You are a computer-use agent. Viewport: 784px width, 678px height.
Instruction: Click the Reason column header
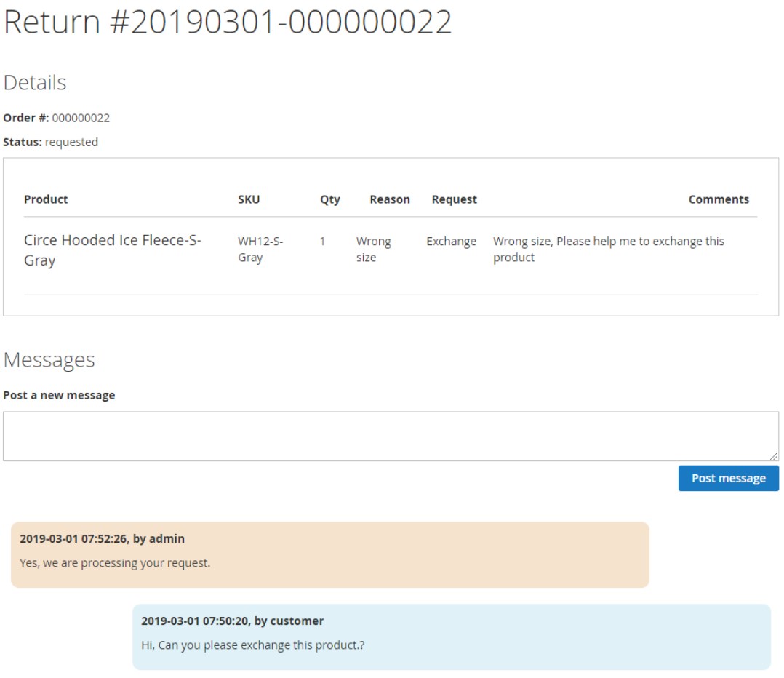(x=389, y=199)
